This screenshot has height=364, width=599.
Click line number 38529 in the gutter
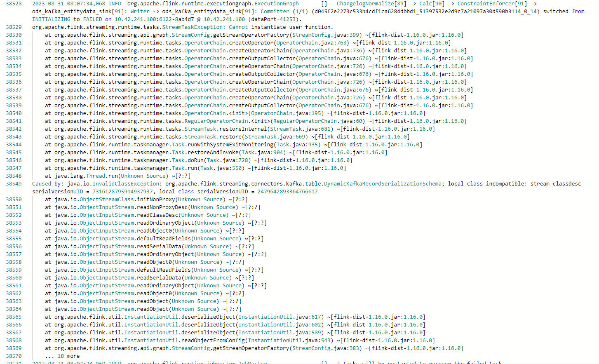pos(14,27)
